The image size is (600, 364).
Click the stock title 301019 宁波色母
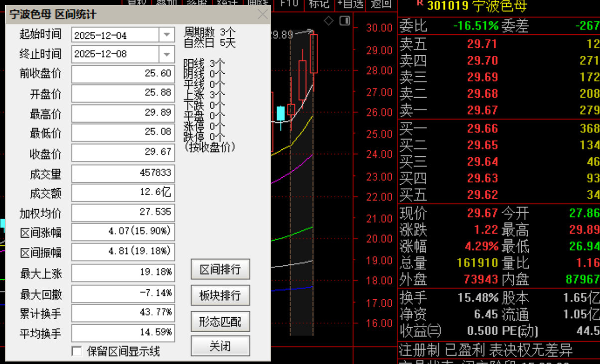pos(477,6)
